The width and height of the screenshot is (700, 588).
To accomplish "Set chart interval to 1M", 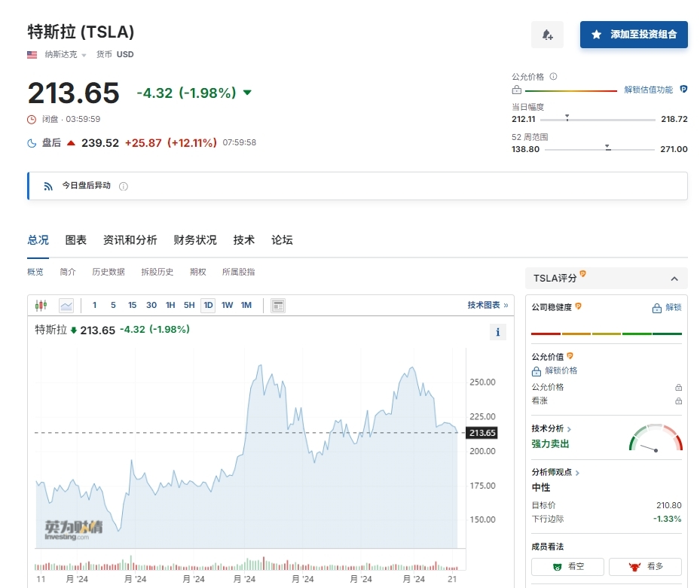I will (246, 305).
